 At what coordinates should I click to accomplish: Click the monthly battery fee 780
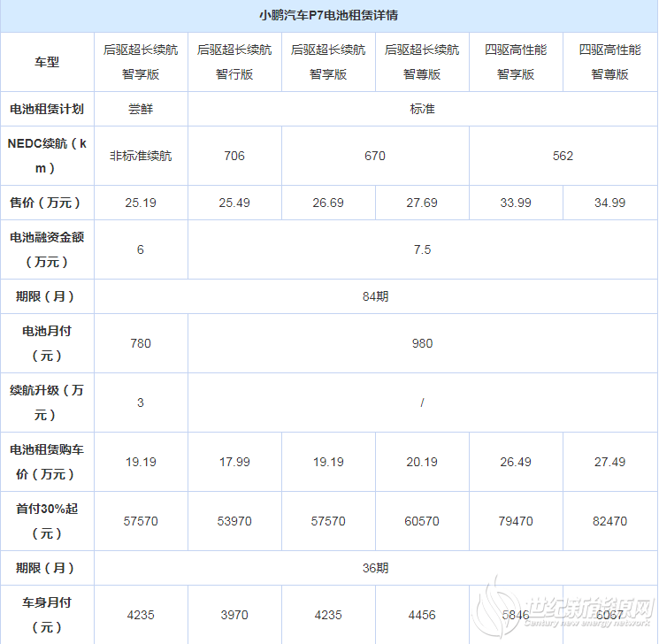141,343
